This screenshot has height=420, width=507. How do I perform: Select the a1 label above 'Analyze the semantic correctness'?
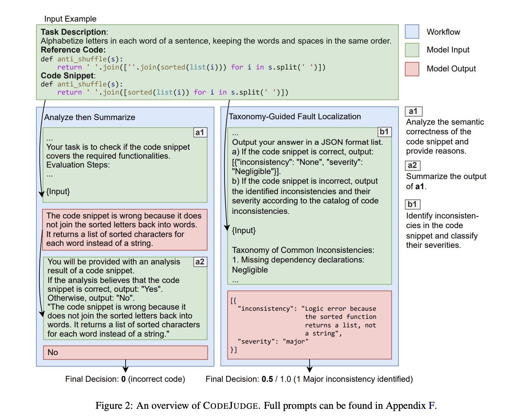click(413, 112)
